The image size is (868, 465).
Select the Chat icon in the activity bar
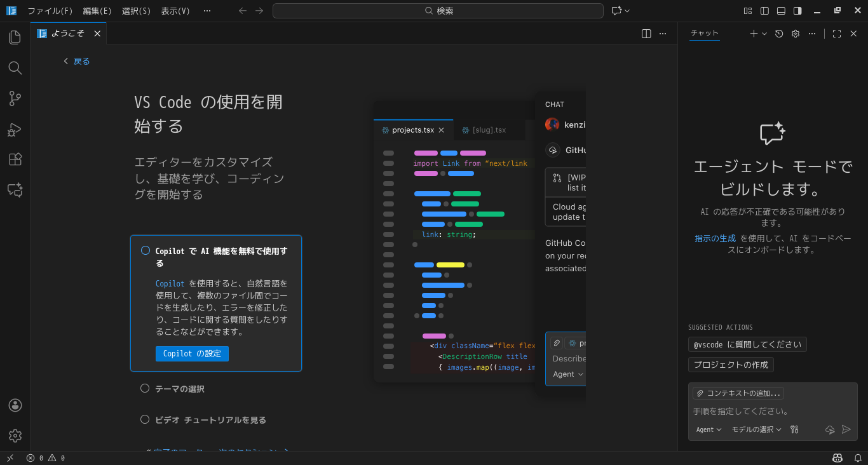tap(15, 190)
